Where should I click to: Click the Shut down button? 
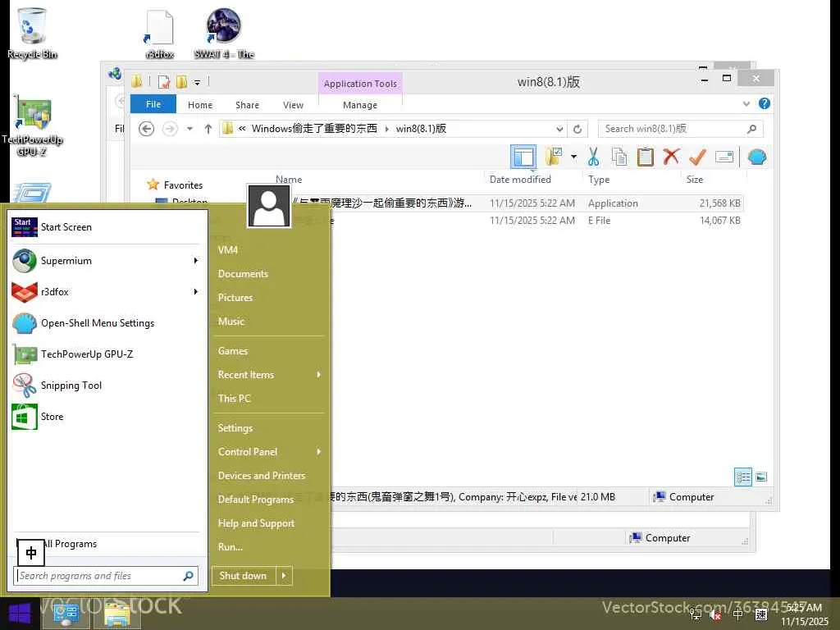tap(244, 576)
